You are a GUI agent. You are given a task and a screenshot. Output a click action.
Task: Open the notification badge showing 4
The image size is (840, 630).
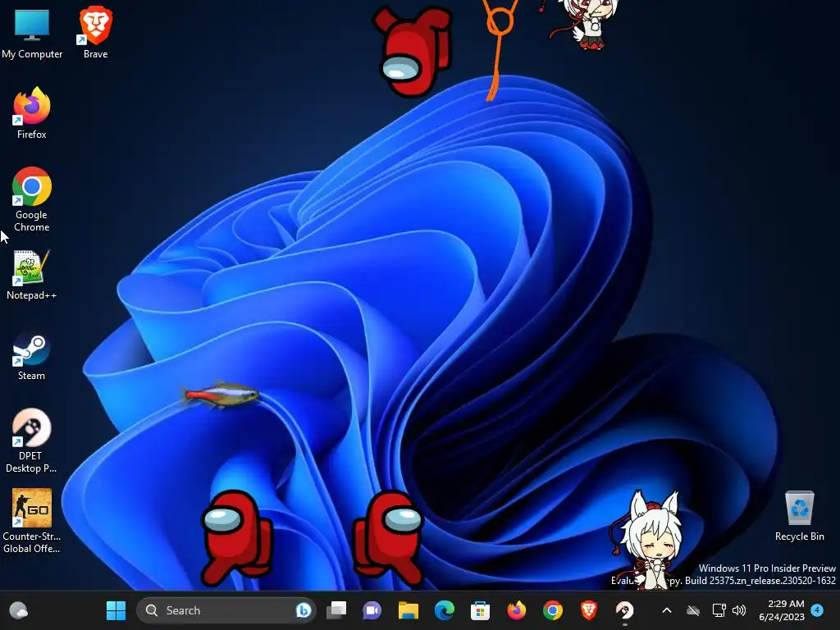pos(817,610)
